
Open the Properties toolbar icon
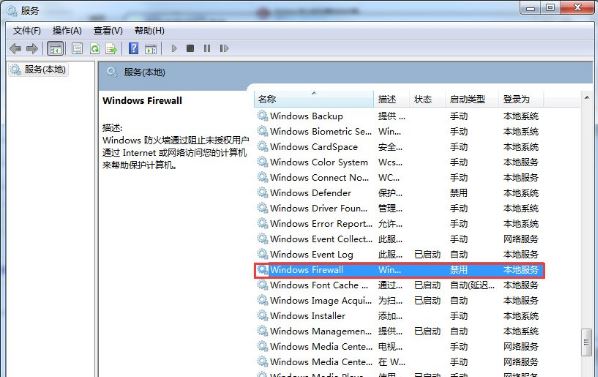[77, 48]
